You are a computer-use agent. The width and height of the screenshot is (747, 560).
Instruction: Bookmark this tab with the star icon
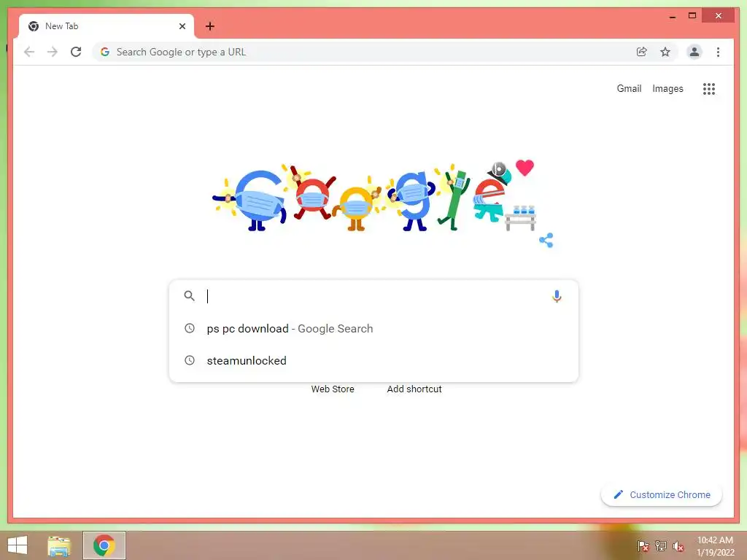click(665, 52)
